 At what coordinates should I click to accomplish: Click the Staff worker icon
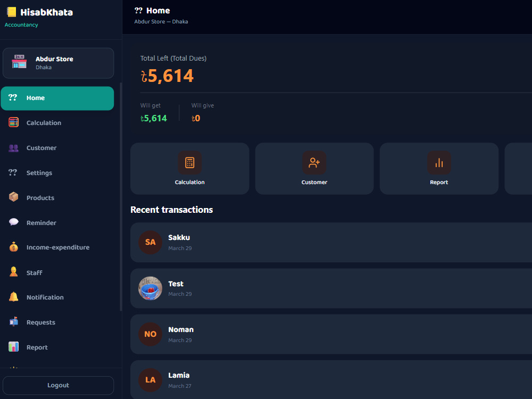14,272
